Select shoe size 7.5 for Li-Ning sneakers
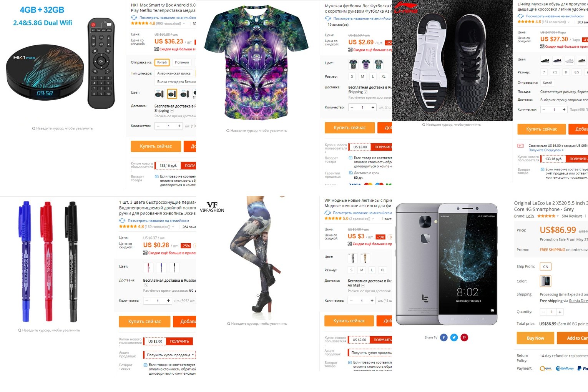 pyautogui.click(x=555, y=72)
